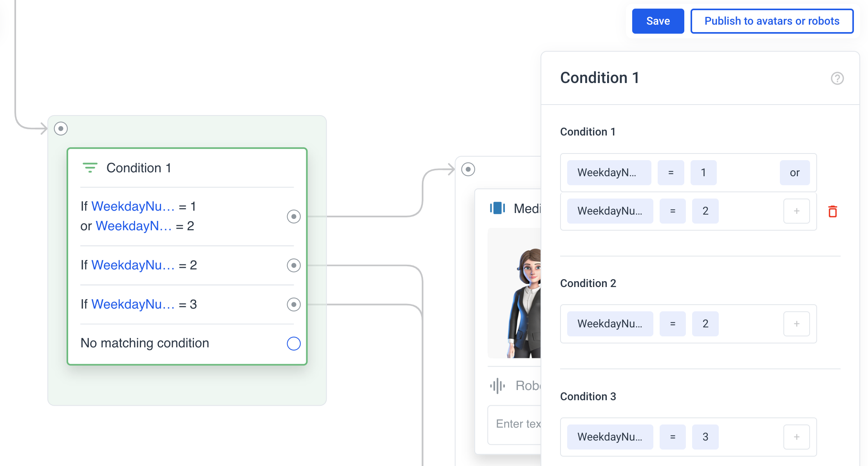Image resolution: width=868 pixels, height=466 pixels.
Task: Open operator dropdown in second rule of Condition 1
Action: (673, 211)
